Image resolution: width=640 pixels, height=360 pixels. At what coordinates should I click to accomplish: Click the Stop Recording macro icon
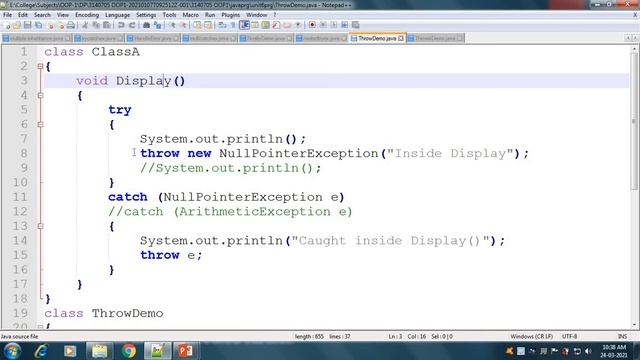pos(323,25)
